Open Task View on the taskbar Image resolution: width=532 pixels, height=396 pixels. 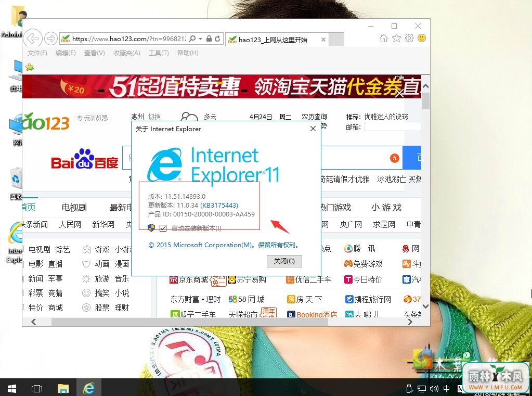coord(36,388)
